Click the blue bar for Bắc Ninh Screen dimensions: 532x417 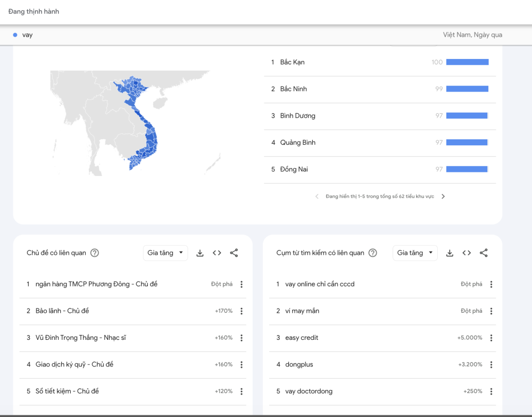467,89
